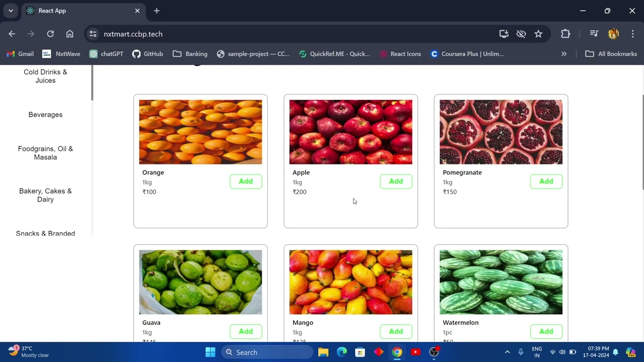Open All Bookmarks folder
Viewport: 644px width, 362px height.
611,54
